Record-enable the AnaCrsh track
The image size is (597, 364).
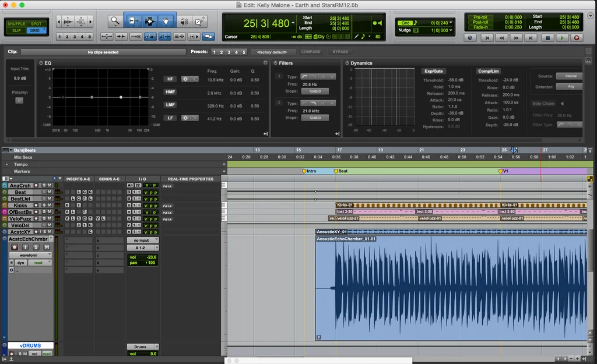(x=36, y=186)
